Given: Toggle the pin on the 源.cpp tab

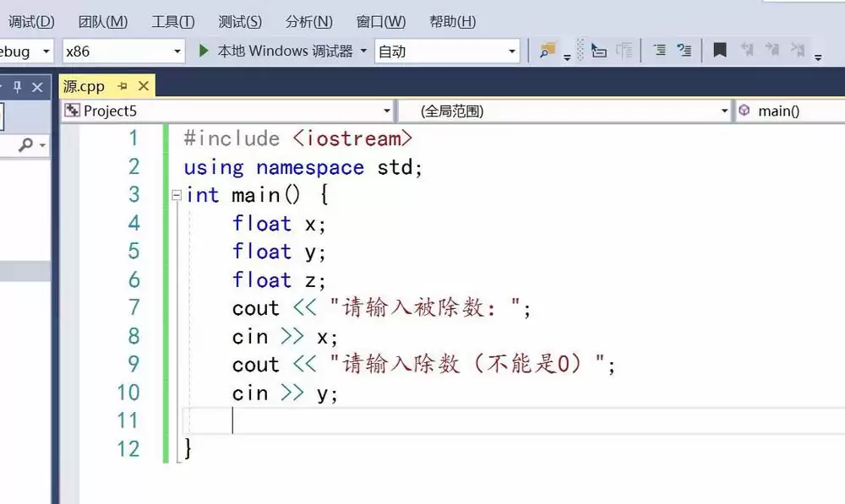Looking at the screenshot, I should 123,86.
